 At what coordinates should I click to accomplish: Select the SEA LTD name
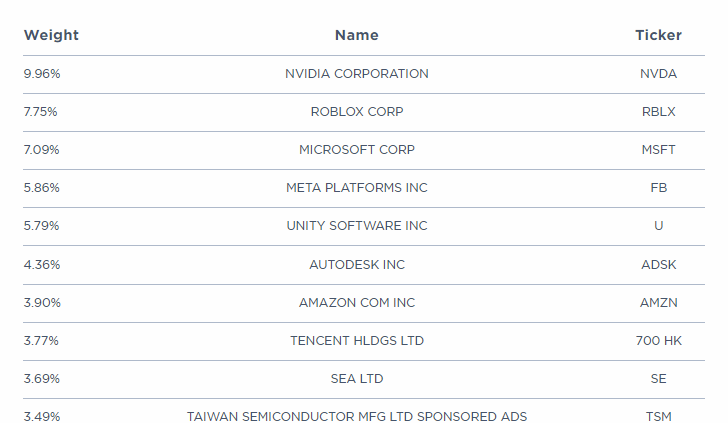pos(356,379)
